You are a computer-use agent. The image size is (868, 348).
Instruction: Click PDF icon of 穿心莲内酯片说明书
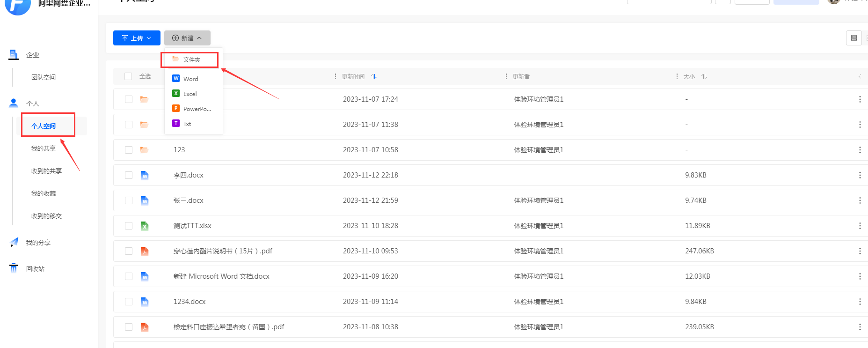tap(145, 251)
